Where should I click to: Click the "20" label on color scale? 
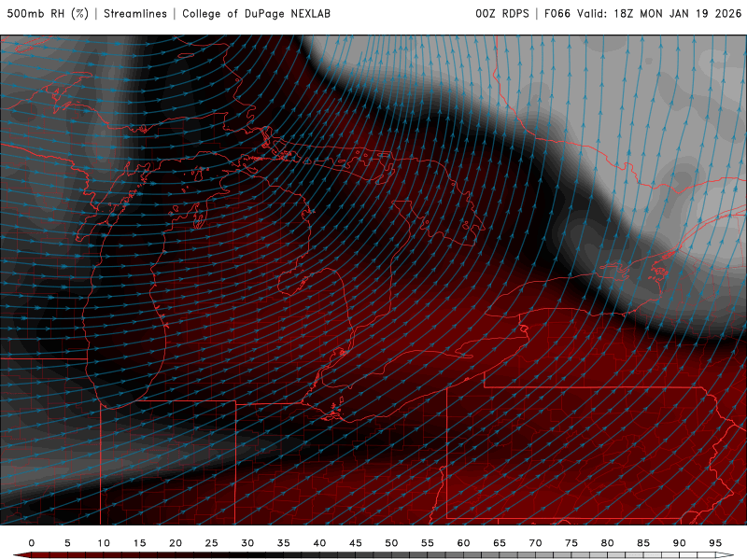point(176,543)
